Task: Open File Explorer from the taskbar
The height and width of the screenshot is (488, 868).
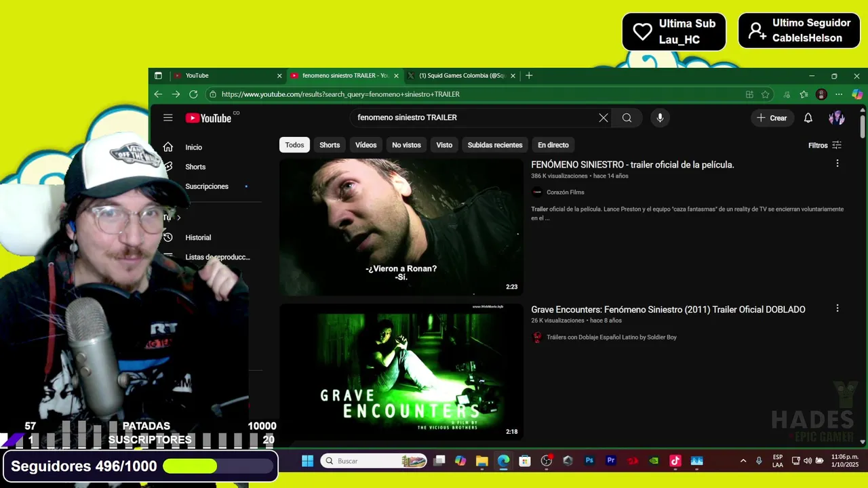Action: [482, 461]
